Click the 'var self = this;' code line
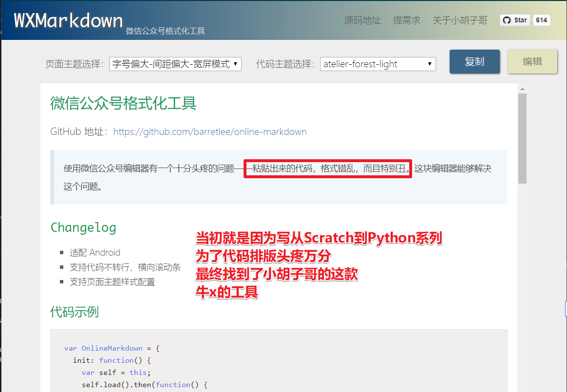 tap(116, 373)
